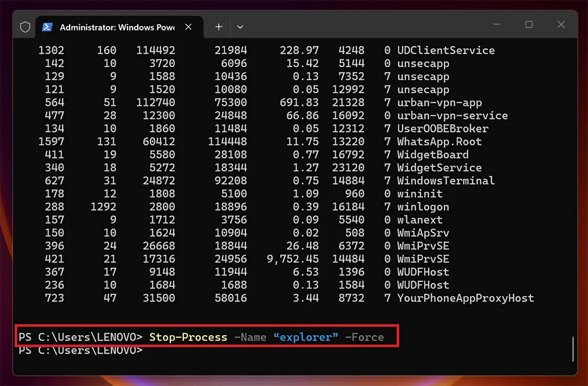Maximize the Terminal window

[529, 25]
